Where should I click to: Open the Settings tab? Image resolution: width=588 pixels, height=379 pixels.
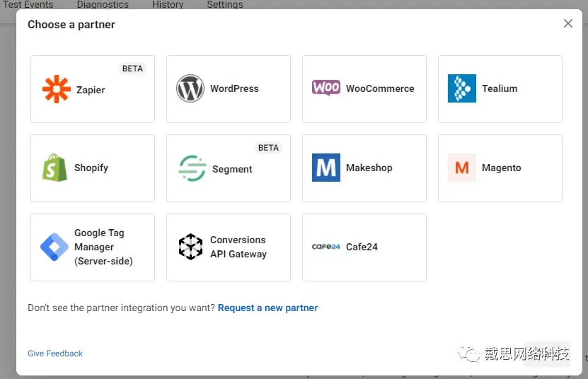pos(225,4)
